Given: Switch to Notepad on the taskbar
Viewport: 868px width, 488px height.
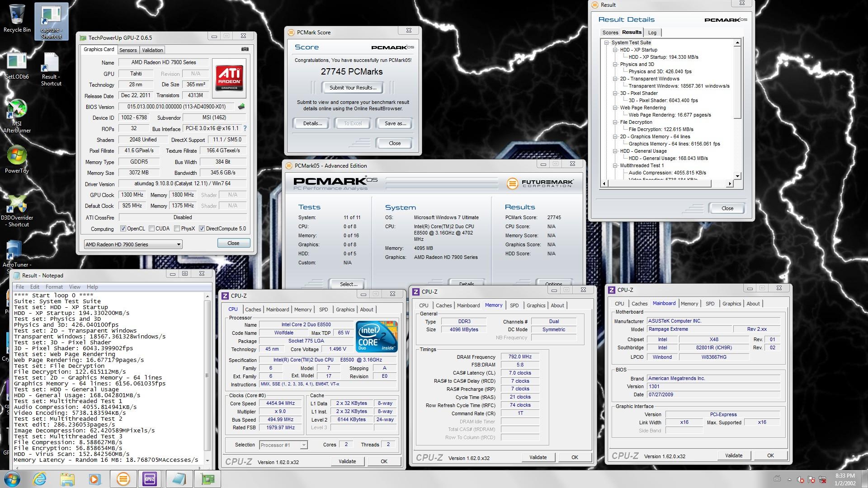Looking at the screenshot, I should (179, 479).
